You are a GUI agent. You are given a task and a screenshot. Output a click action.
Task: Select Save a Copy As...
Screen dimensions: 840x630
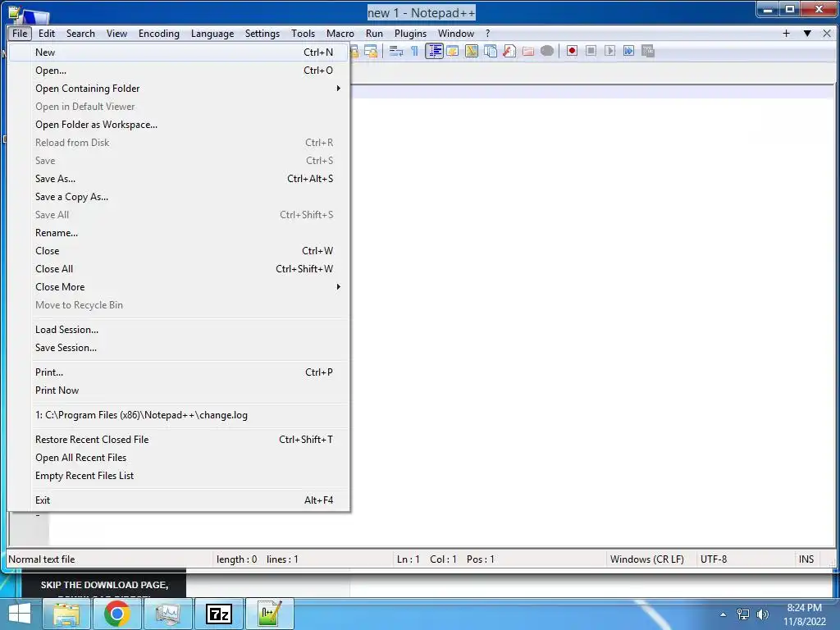tap(180, 197)
